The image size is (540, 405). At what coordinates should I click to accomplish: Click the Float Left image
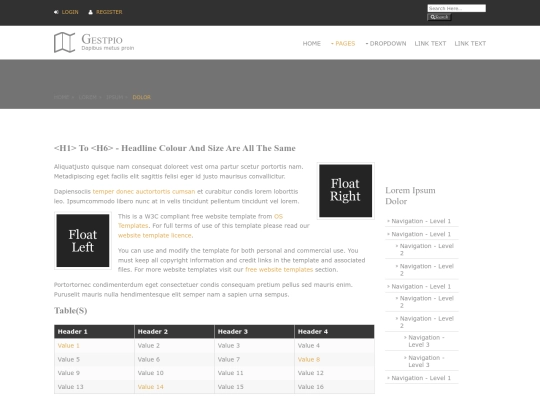coord(83,240)
